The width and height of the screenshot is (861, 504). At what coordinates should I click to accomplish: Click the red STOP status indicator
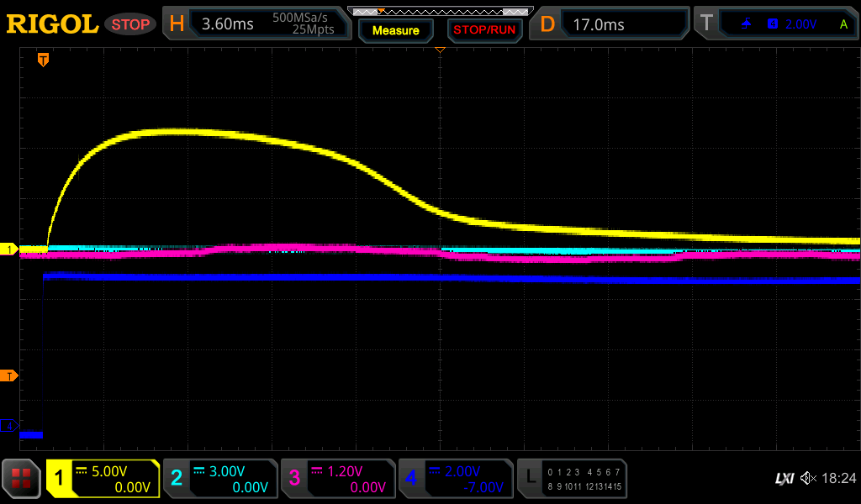[x=130, y=24]
